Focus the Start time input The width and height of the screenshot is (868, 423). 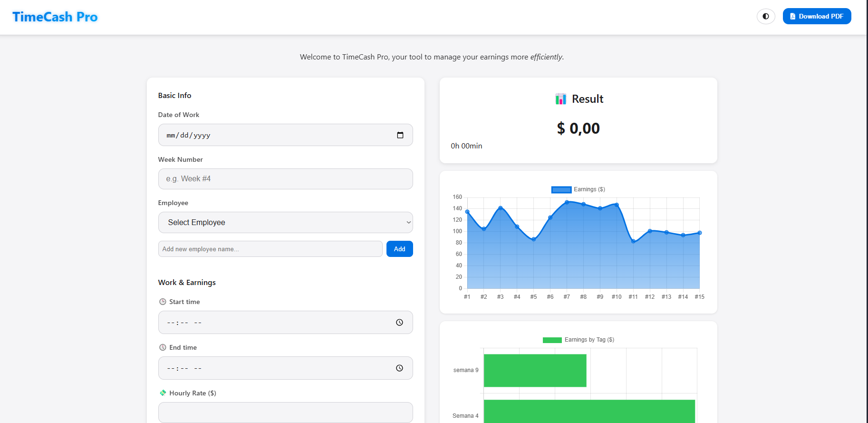(x=285, y=323)
